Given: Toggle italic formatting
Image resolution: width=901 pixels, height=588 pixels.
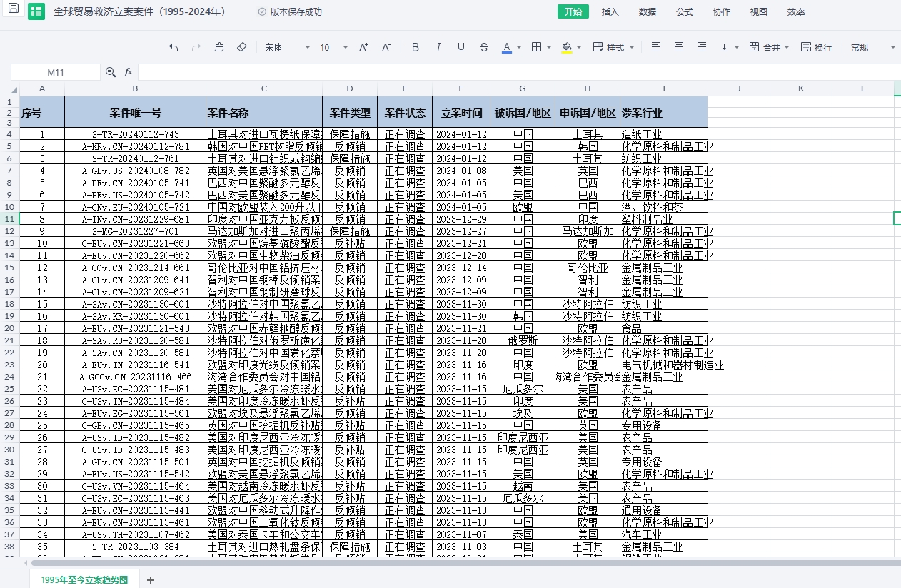Looking at the screenshot, I should click(438, 47).
